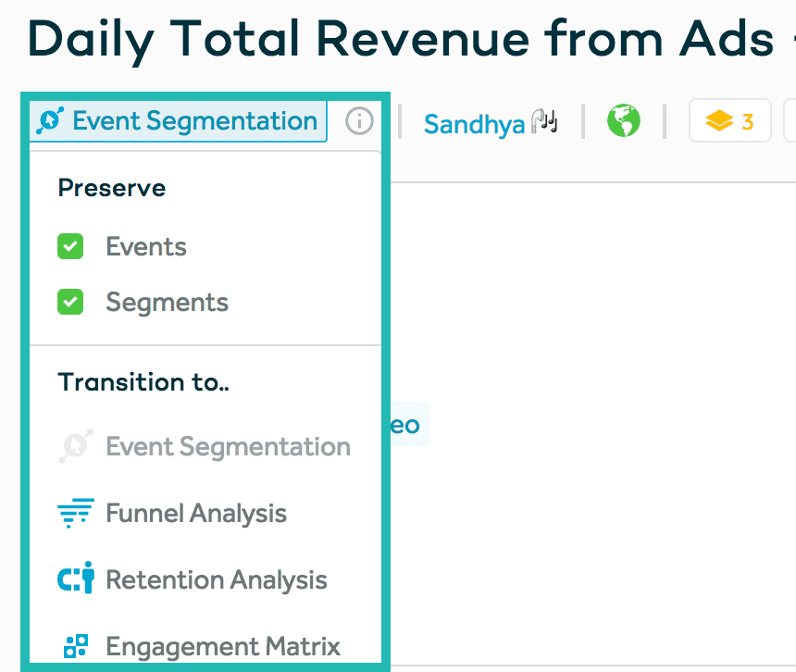Click the Funnel Analysis funnel icon
796x672 pixels.
point(75,514)
